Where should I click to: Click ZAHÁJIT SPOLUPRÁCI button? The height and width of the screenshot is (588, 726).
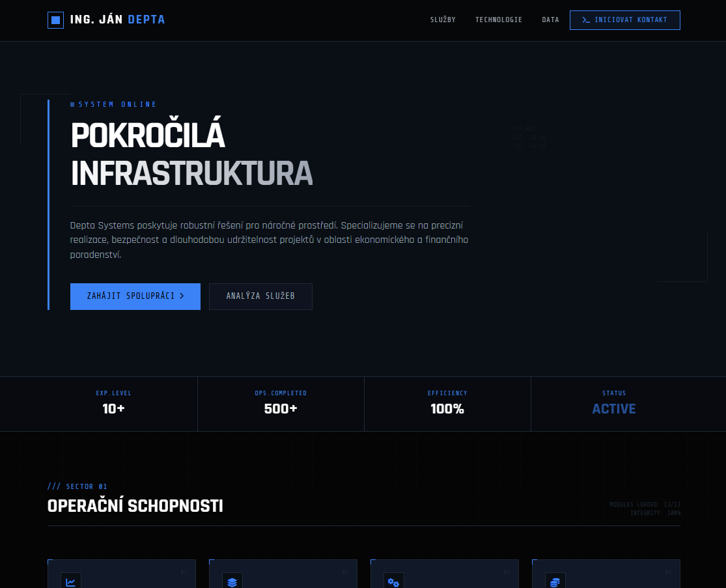pyautogui.click(x=135, y=296)
